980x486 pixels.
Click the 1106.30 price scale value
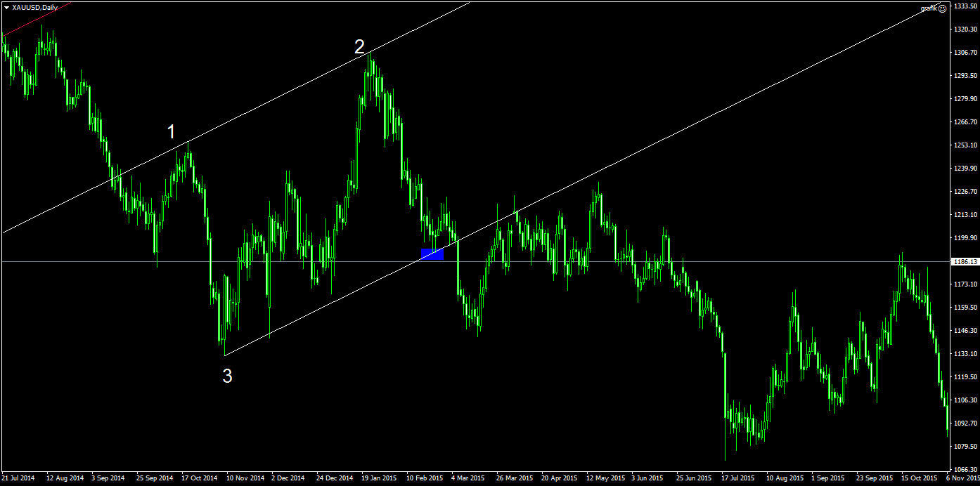point(967,400)
